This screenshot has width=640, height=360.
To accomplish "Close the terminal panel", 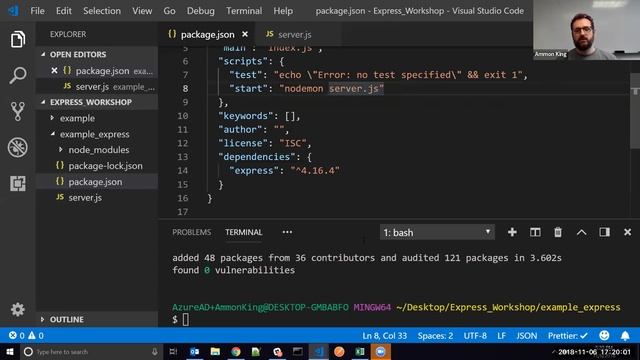I will [x=627, y=232].
